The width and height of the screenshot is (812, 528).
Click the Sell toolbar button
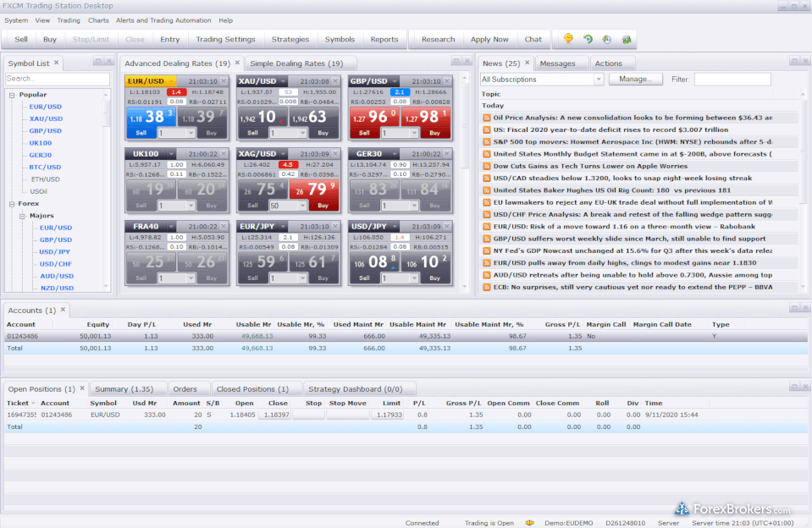coord(21,39)
